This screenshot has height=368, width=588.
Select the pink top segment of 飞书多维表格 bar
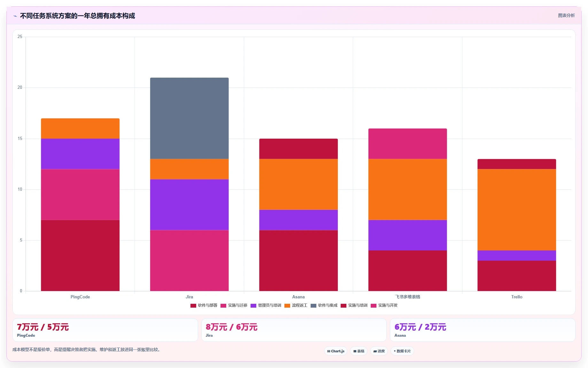point(408,144)
